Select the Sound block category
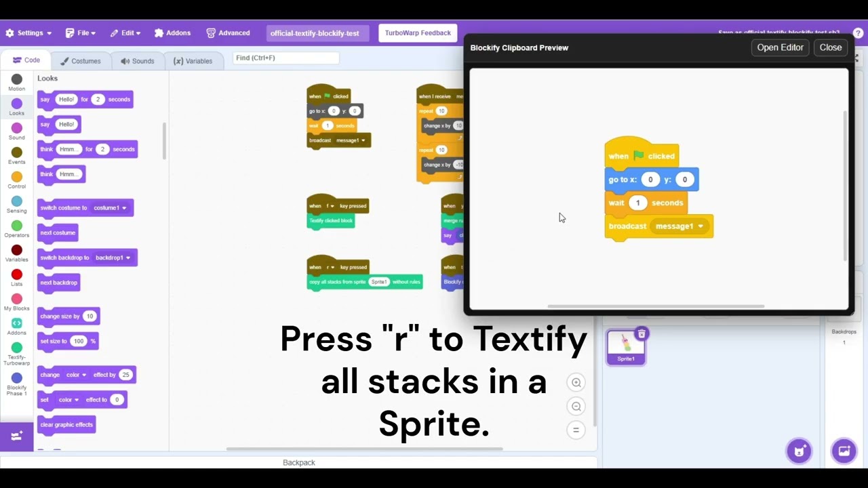Viewport: 868px width, 488px height. [x=17, y=131]
